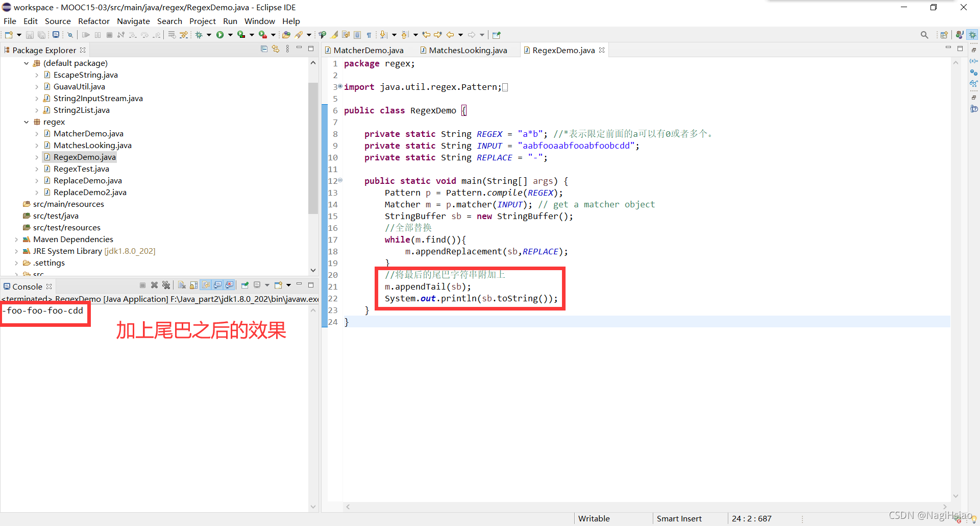Expand MatcherDemo.java in Package Explorer

tap(37, 134)
